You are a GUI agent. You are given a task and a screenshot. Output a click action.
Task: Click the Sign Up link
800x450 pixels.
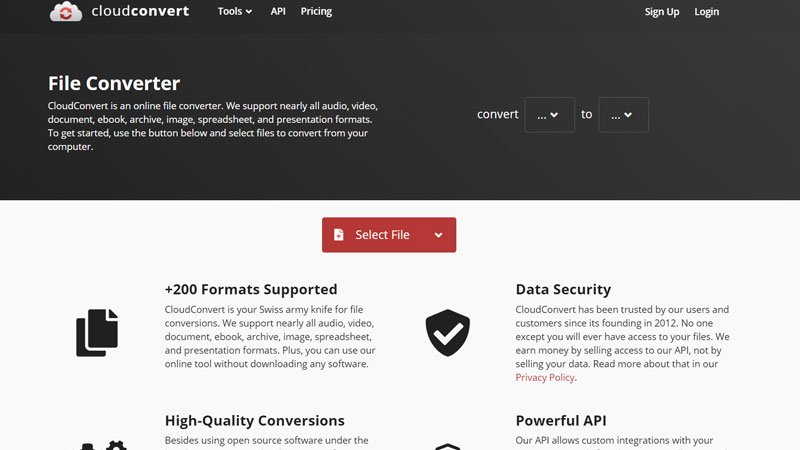(662, 12)
